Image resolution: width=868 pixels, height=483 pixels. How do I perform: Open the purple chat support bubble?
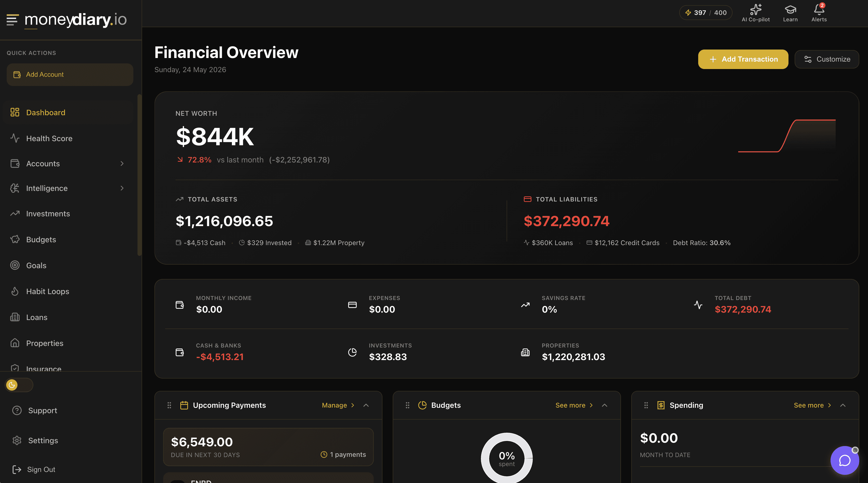click(844, 460)
